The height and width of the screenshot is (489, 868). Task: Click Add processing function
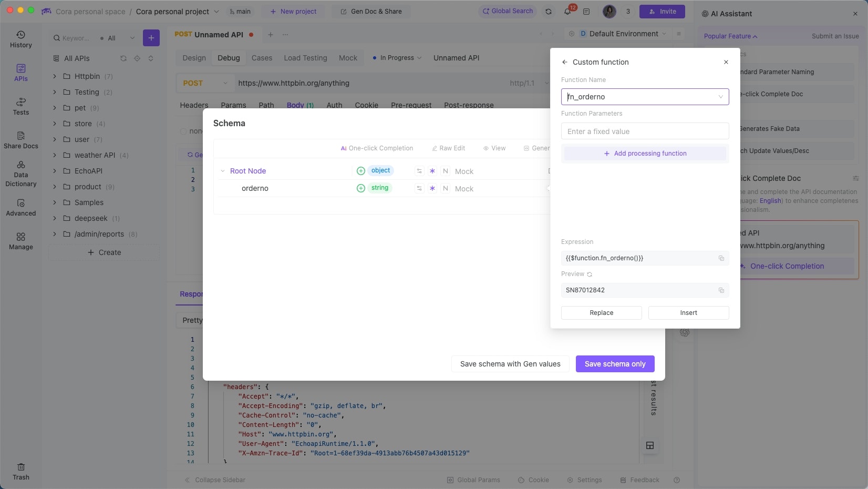645,154
